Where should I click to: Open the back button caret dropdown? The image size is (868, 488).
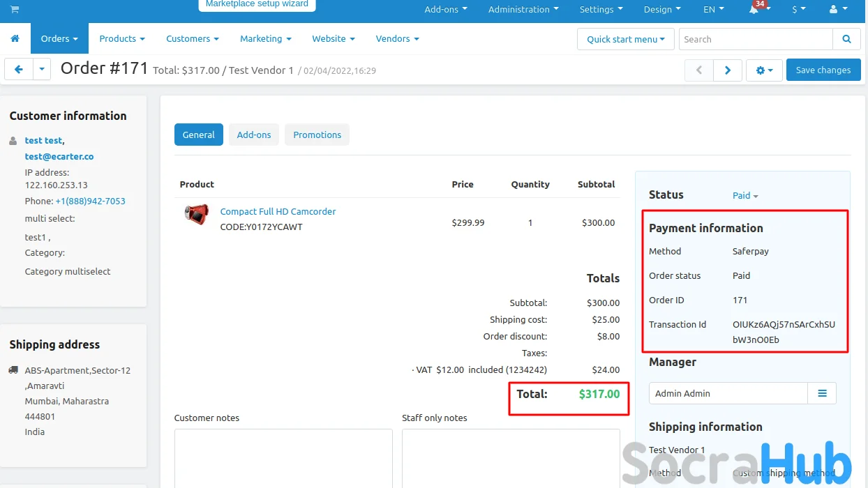pyautogui.click(x=42, y=70)
